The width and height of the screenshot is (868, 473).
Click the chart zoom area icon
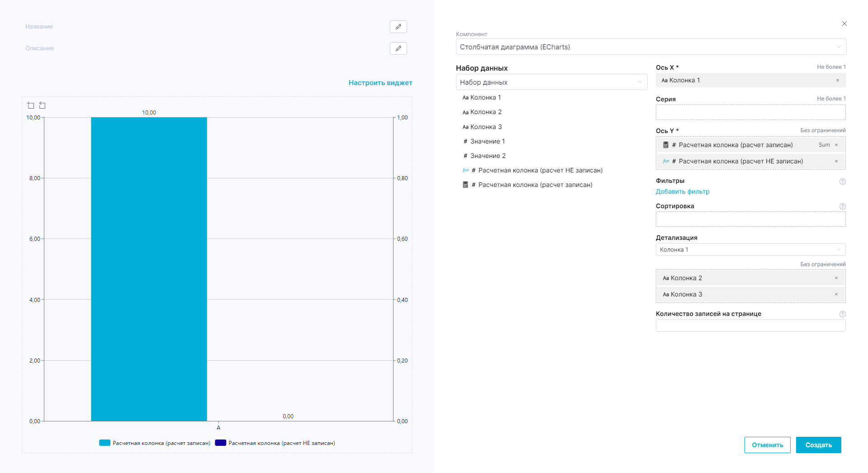[31, 105]
